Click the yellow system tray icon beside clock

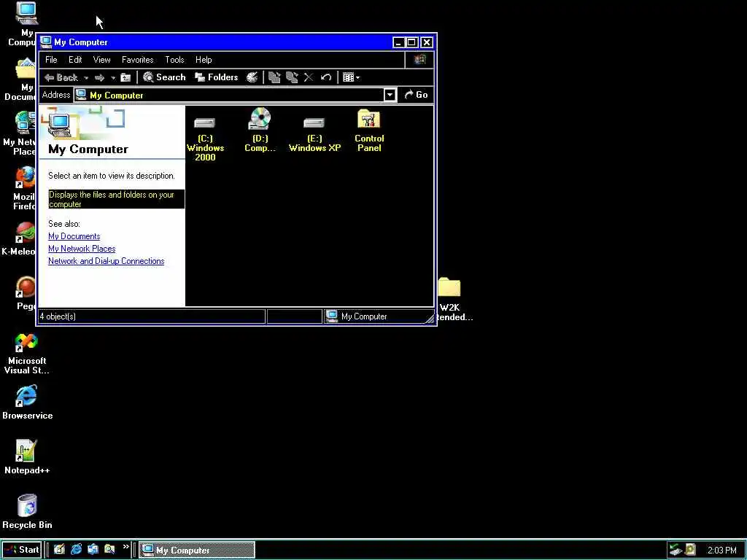[690, 550]
